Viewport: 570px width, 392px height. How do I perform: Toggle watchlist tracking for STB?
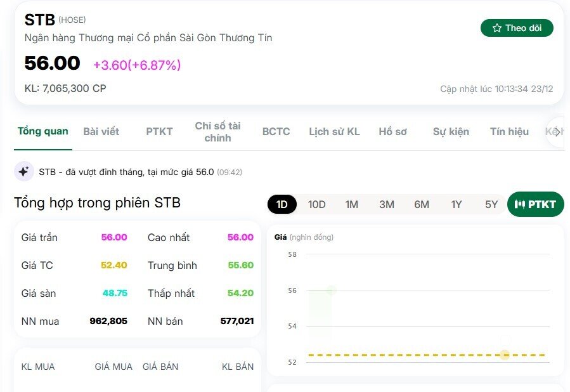click(x=517, y=28)
